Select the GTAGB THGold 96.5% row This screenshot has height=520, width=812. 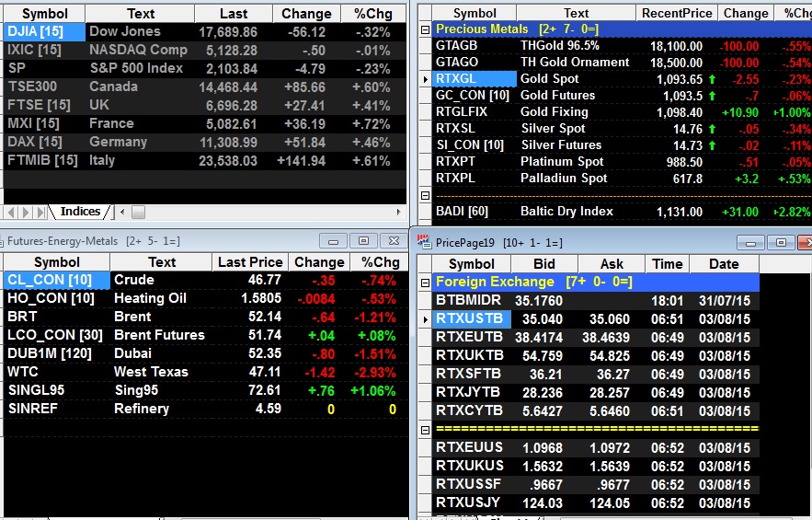click(x=622, y=46)
